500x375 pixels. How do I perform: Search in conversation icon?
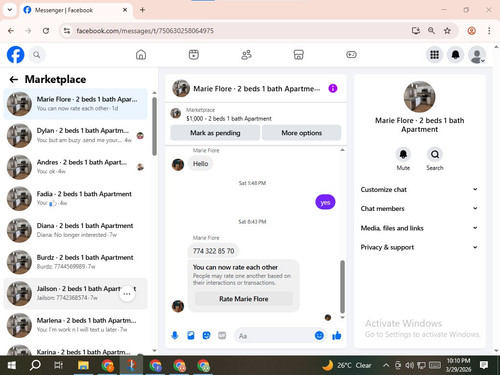click(x=435, y=154)
